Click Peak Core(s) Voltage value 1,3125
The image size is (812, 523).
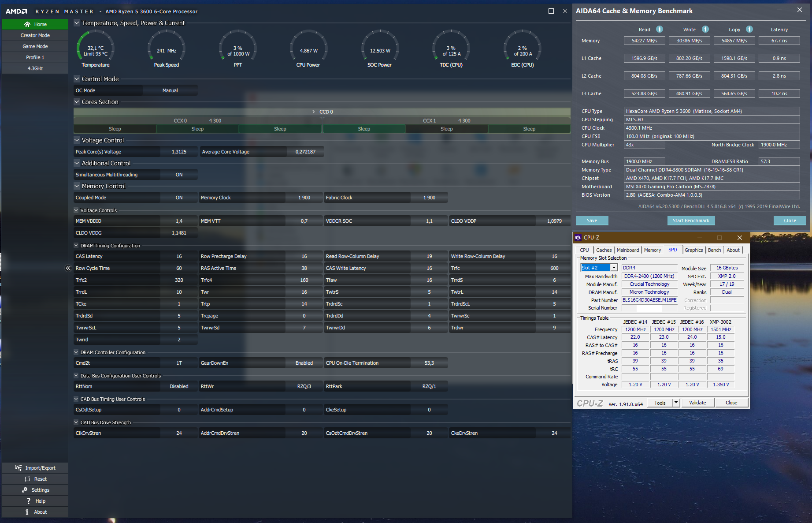179,152
